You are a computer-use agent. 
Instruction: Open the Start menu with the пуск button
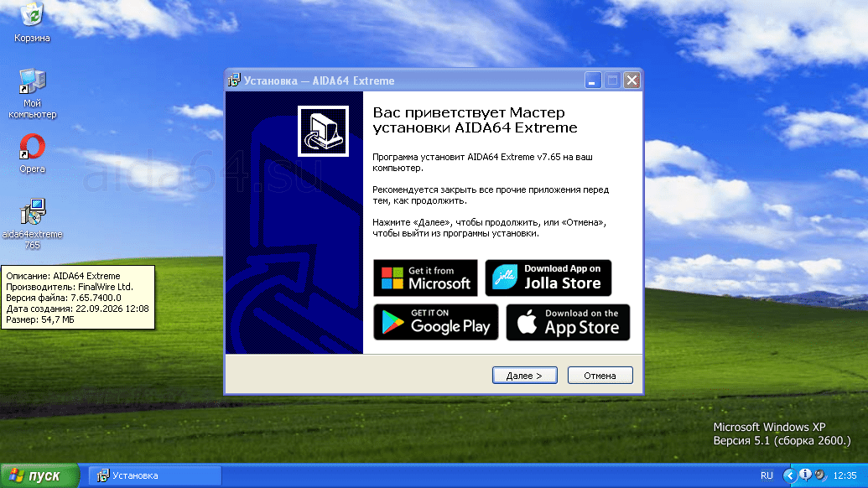pyautogui.click(x=39, y=475)
